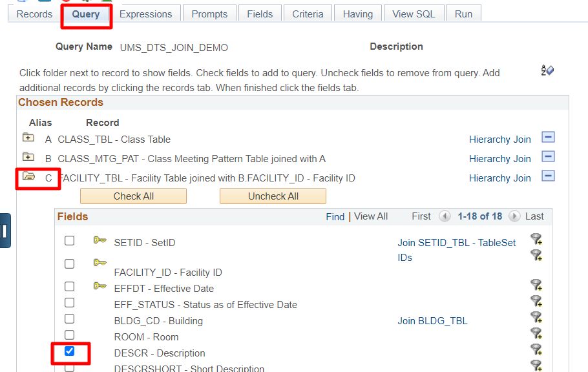Click the alphabetical sort fields icon
This screenshot has height=372, width=588.
tap(547, 70)
